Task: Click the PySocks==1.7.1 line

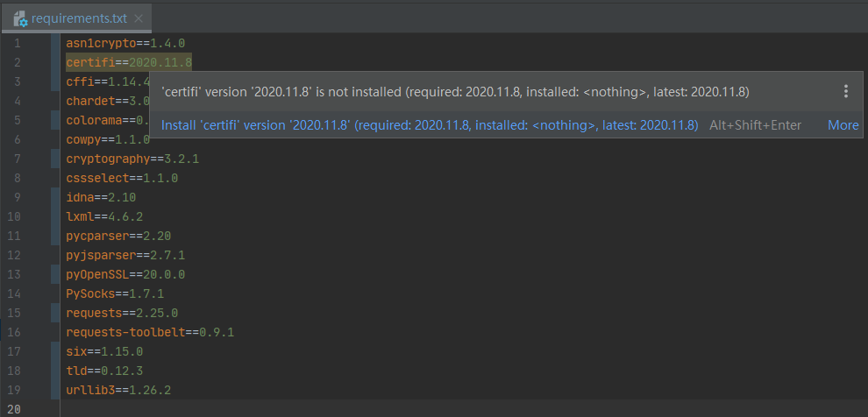Action: (115, 293)
